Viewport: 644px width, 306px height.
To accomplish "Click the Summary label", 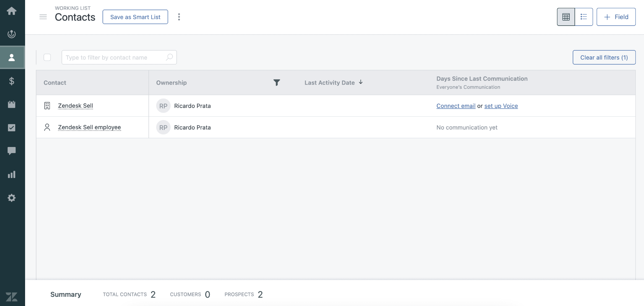I will tap(66, 295).
